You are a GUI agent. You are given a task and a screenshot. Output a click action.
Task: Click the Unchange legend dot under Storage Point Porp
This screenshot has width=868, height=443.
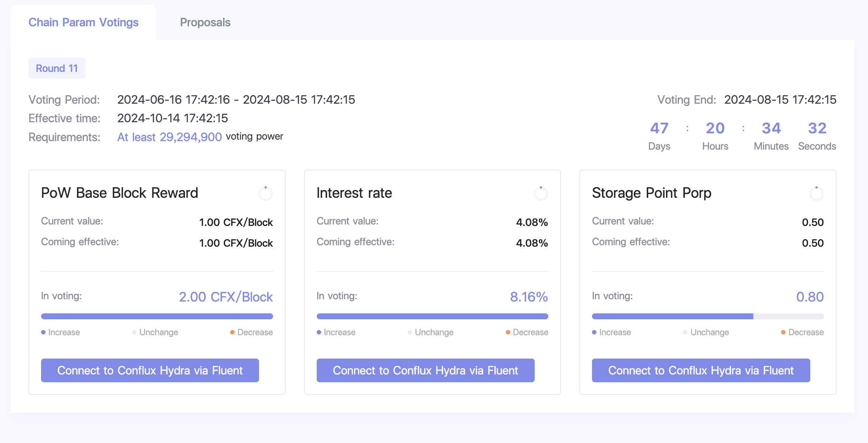coord(685,332)
